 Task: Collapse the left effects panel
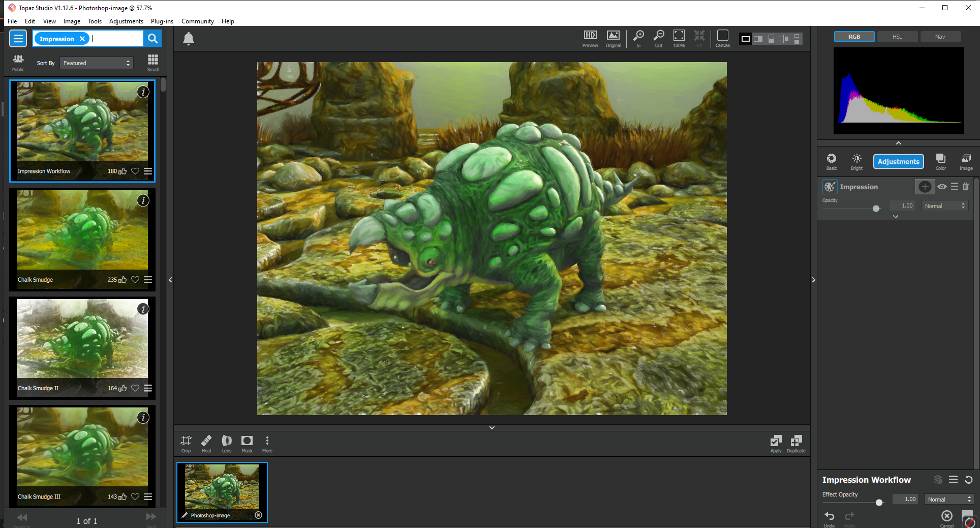coord(170,280)
